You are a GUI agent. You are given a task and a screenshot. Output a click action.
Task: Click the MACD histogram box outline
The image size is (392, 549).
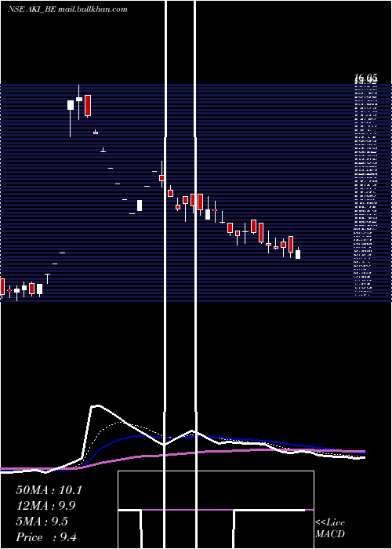216,510
